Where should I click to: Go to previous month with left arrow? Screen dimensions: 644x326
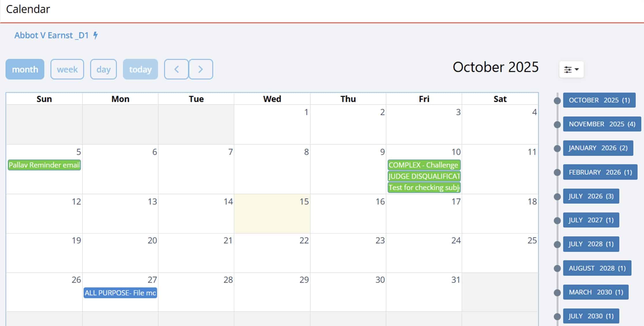176,69
